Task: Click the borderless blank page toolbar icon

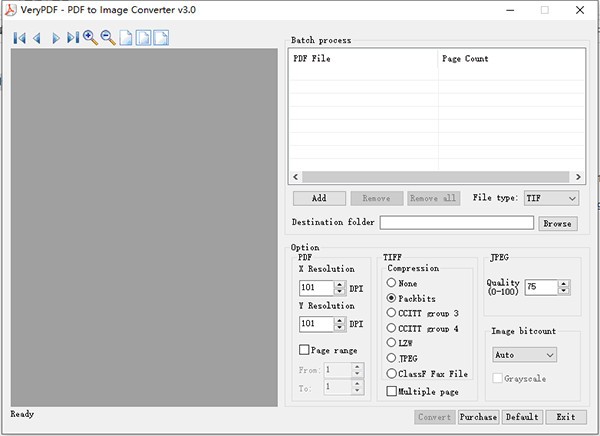Action: click(x=126, y=38)
